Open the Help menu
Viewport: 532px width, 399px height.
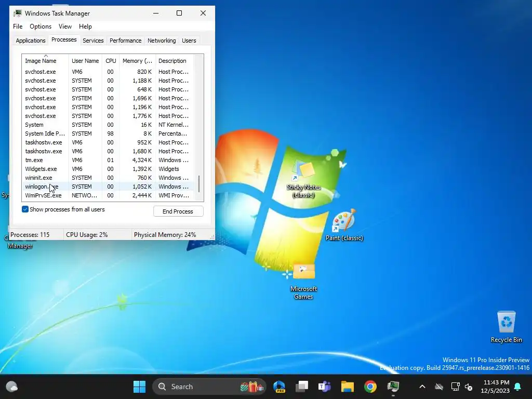[x=85, y=26]
